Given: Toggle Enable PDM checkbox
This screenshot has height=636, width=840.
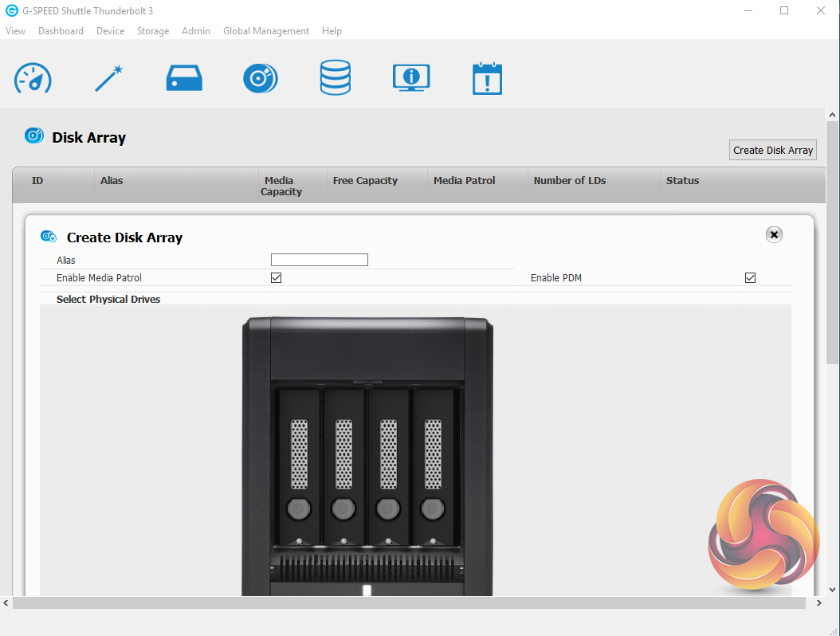Looking at the screenshot, I should click(x=750, y=277).
